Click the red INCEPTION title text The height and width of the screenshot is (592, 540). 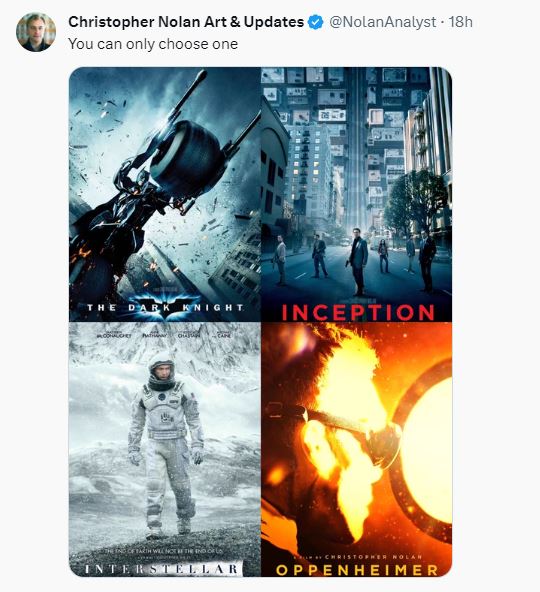(358, 313)
